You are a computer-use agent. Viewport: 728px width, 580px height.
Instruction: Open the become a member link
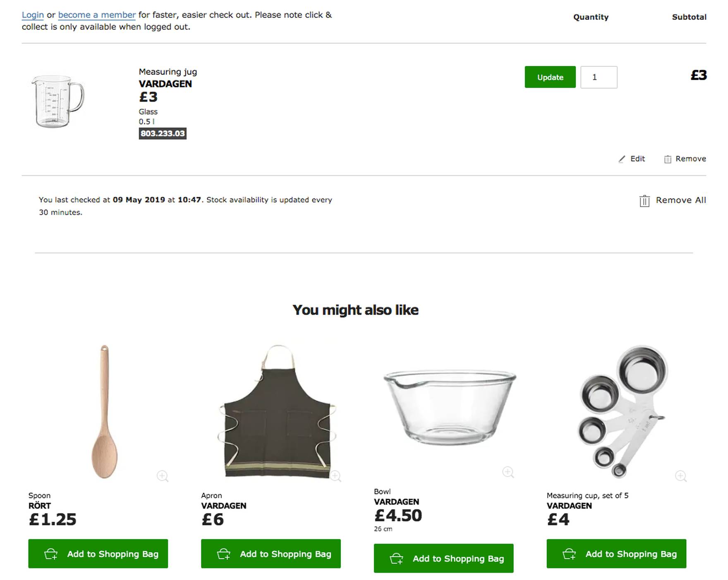(x=97, y=15)
